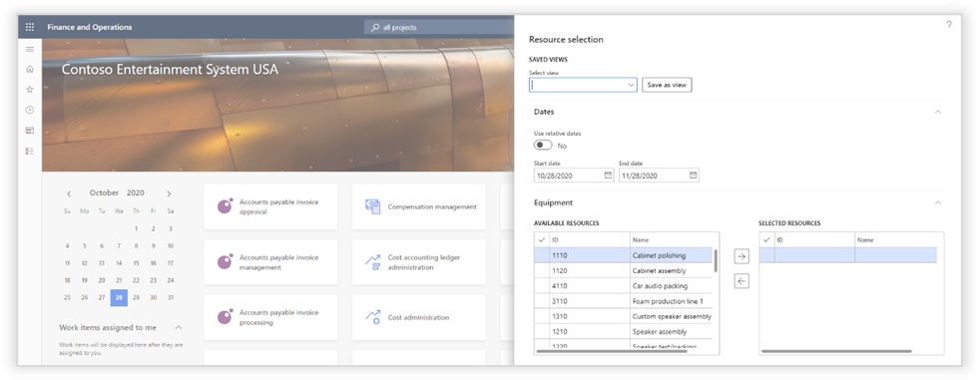Open Recent clock icon in sidebar
The width and height of the screenshot is (980, 380).
coord(29,110)
